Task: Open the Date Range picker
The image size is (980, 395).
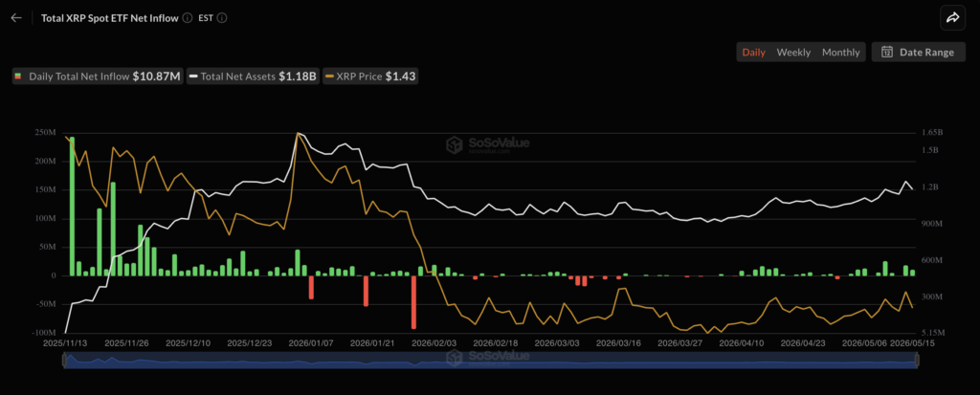Action: pos(918,52)
